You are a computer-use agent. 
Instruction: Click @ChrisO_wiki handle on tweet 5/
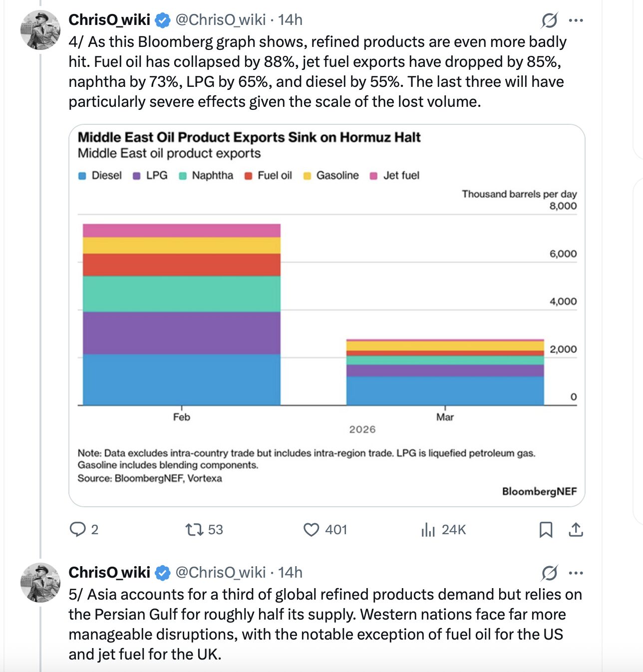220,573
